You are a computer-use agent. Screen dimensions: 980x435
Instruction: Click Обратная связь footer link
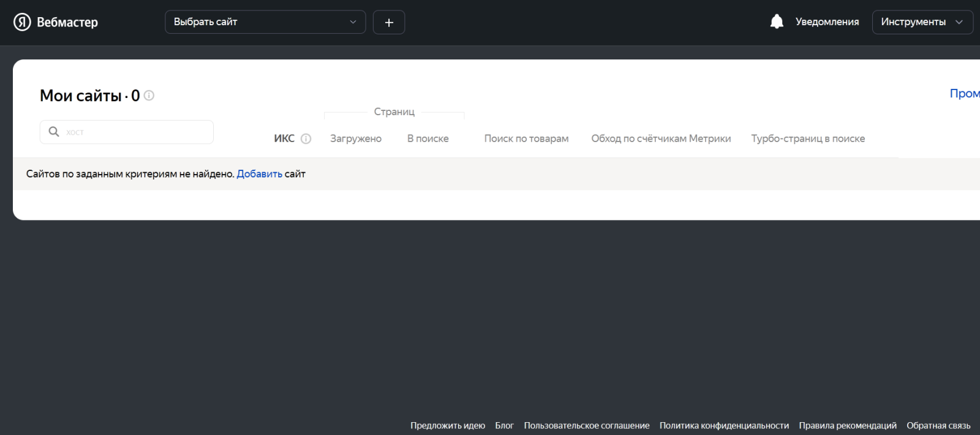[x=938, y=425]
